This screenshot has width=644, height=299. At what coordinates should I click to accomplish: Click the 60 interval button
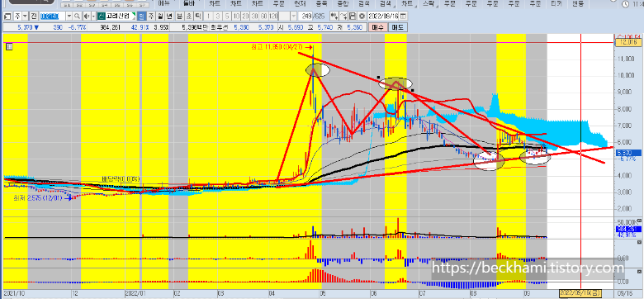tap(263, 17)
